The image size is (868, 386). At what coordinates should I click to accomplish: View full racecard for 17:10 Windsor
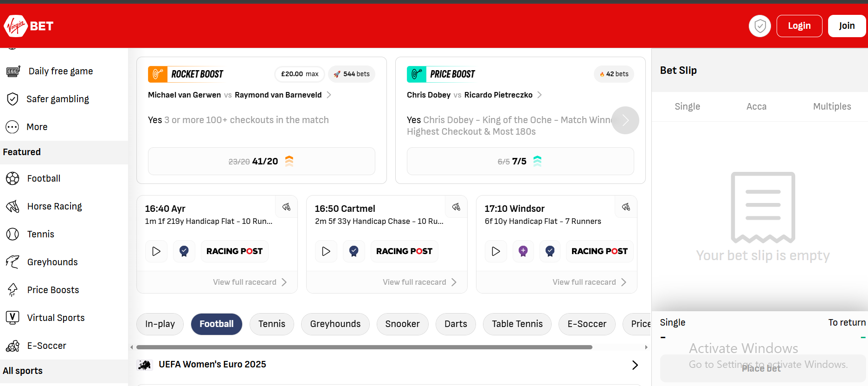(x=590, y=282)
